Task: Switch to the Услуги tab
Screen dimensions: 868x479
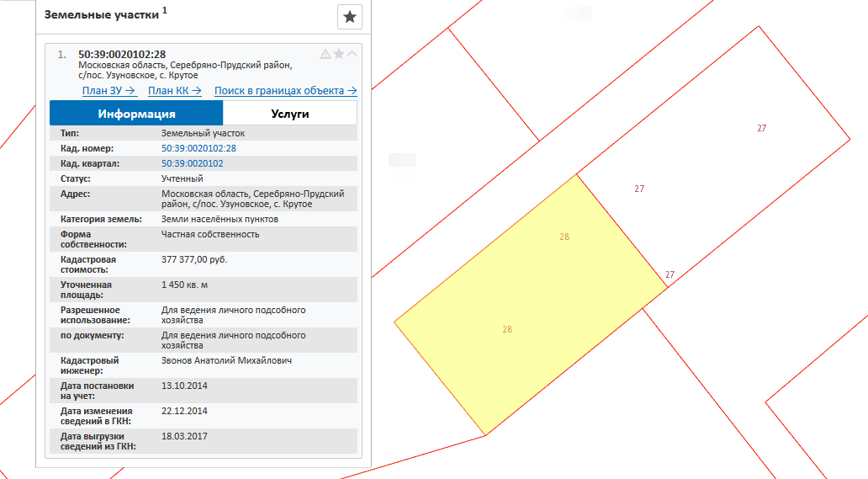Action: coord(290,113)
